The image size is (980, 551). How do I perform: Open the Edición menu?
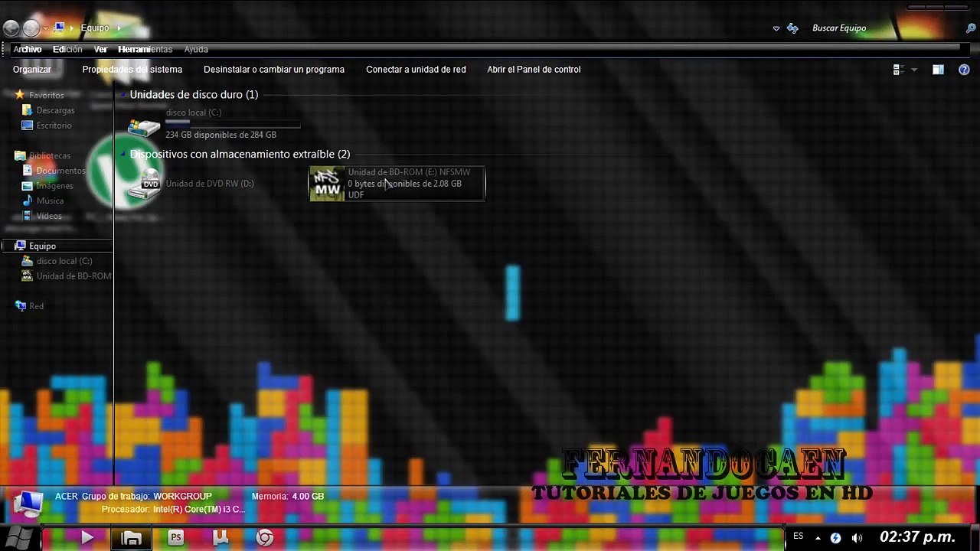(x=67, y=49)
